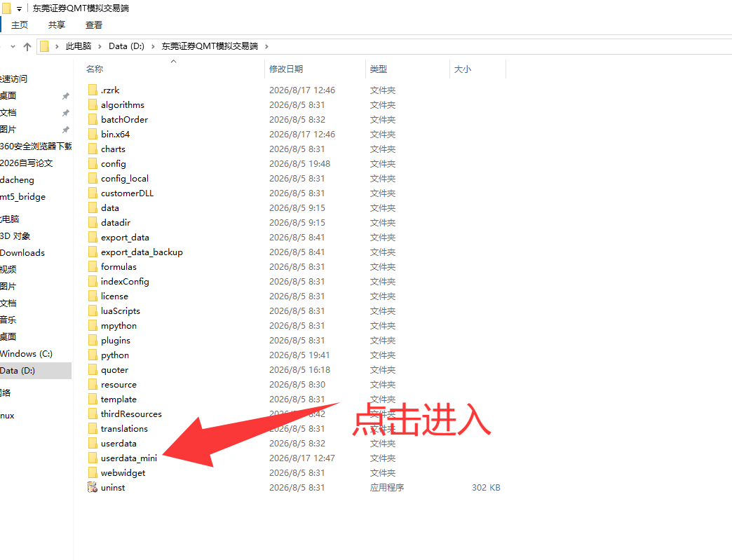Expand the chevron after 此电脑 in path
Image resolution: width=732 pixels, height=560 pixels.
pyautogui.click(x=100, y=46)
